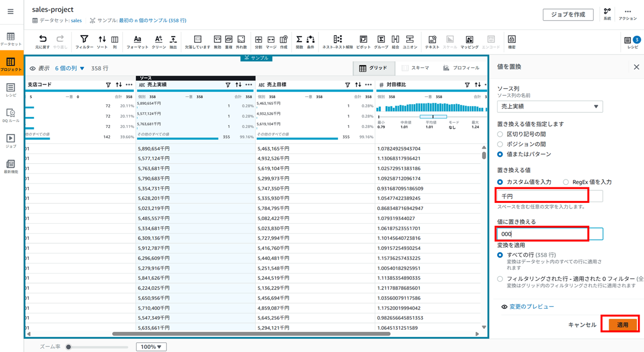The image size is (644, 352).
Task: Switch to the グリッド view tab
Action: click(373, 68)
